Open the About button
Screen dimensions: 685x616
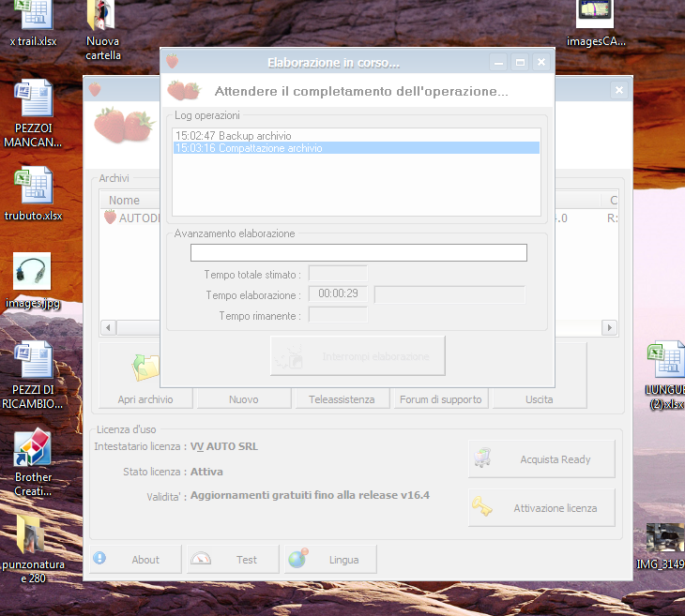click(x=135, y=559)
